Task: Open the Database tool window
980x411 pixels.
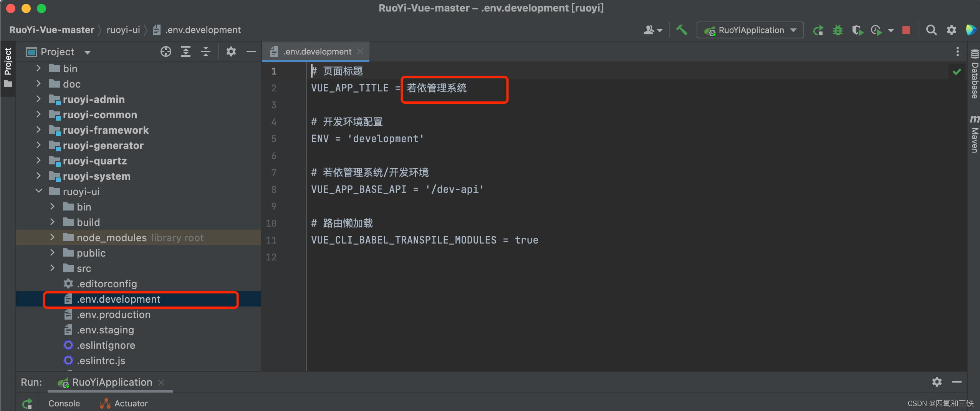Action: point(974,75)
